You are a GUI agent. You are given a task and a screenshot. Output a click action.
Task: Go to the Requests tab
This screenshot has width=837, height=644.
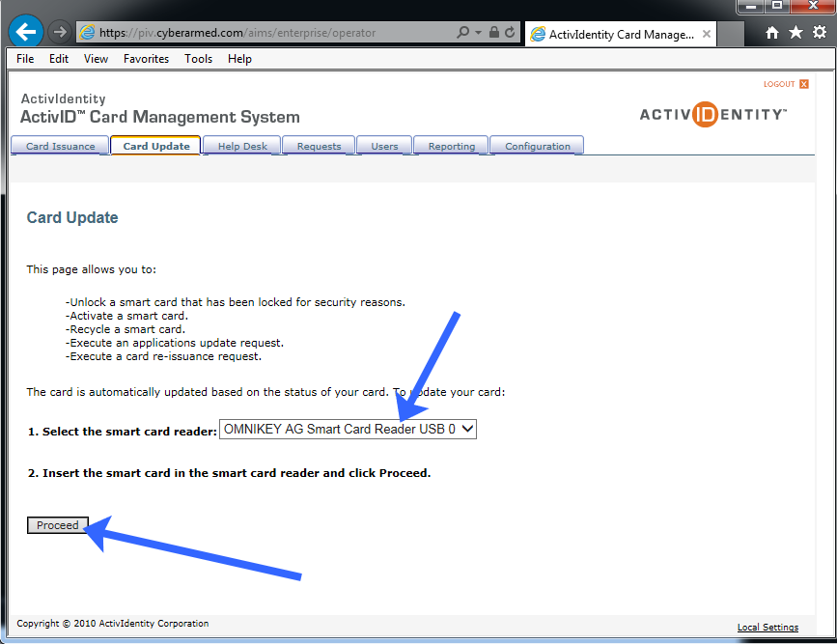click(319, 146)
